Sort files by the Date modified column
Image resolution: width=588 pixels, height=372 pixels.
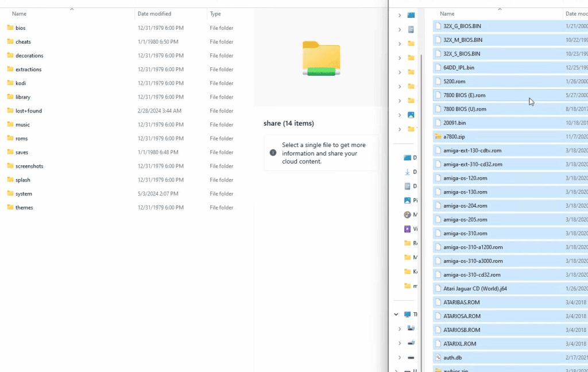[x=154, y=13]
